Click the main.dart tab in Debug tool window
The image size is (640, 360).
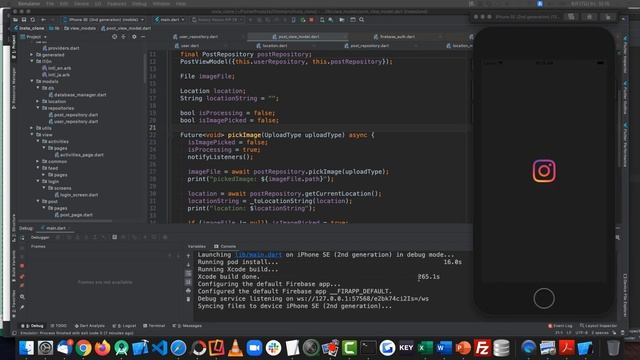[x=56, y=228]
